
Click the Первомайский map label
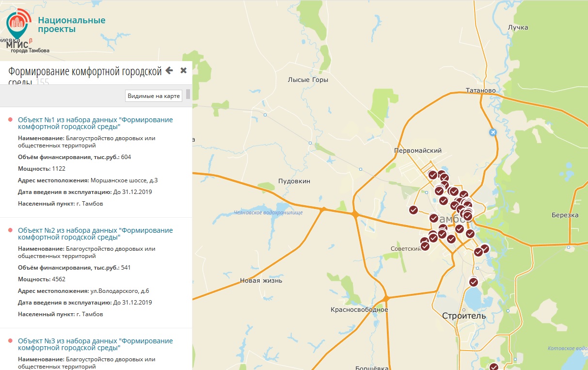click(418, 151)
